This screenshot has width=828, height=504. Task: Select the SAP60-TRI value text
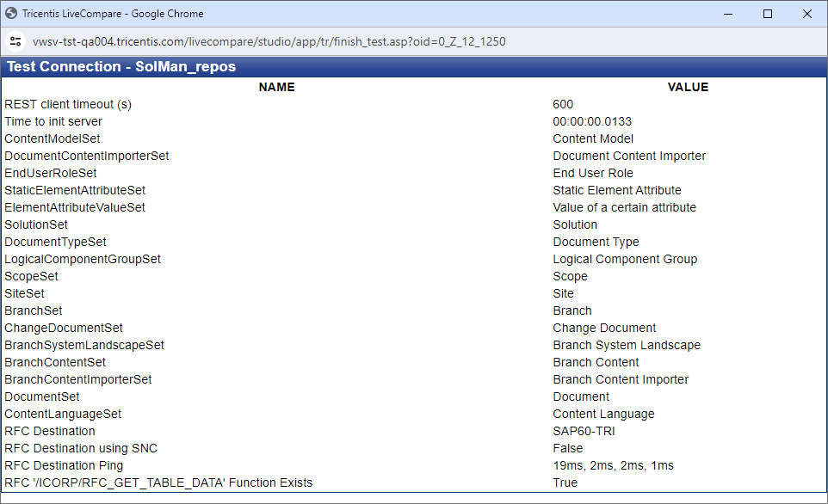click(x=583, y=431)
